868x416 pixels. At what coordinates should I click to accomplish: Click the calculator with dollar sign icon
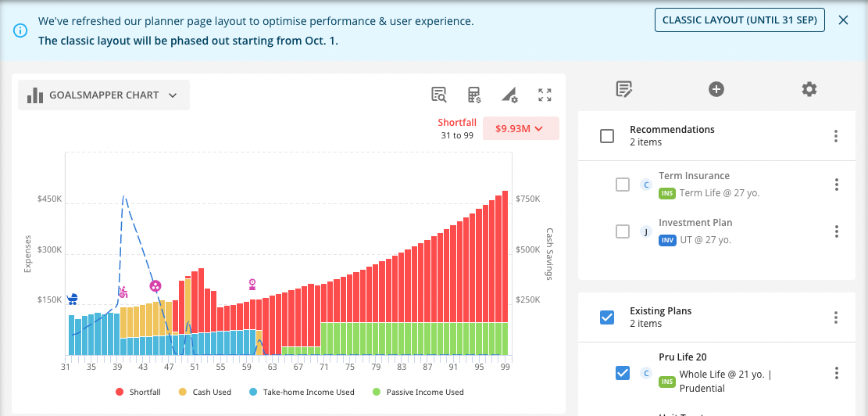(474, 95)
